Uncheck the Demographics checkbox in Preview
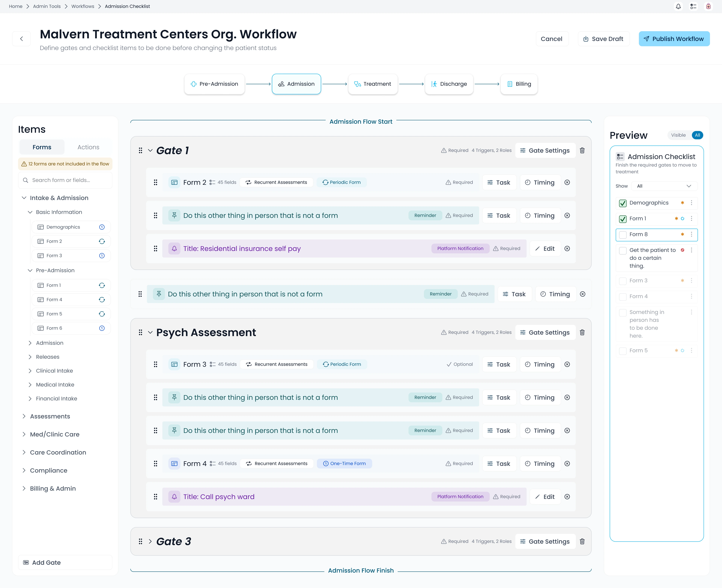This screenshot has width=722, height=588. [x=623, y=203]
